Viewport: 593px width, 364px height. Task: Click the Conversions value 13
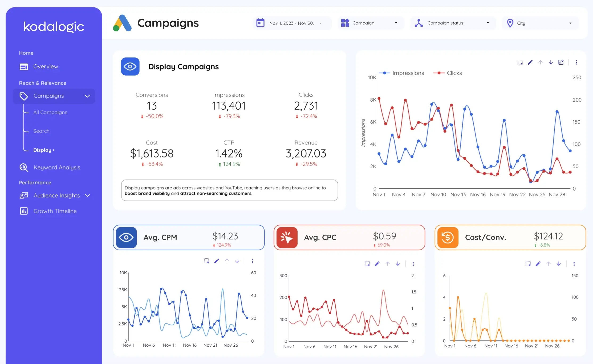click(x=152, y=106)
